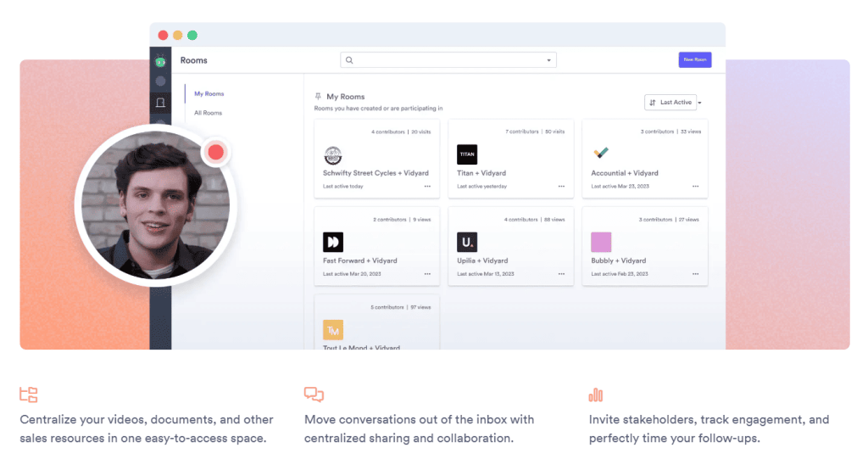The height and width of the screenshot is (459, 868).
Task: Click the pink Bubbly color square
Action: coord(601,242)
